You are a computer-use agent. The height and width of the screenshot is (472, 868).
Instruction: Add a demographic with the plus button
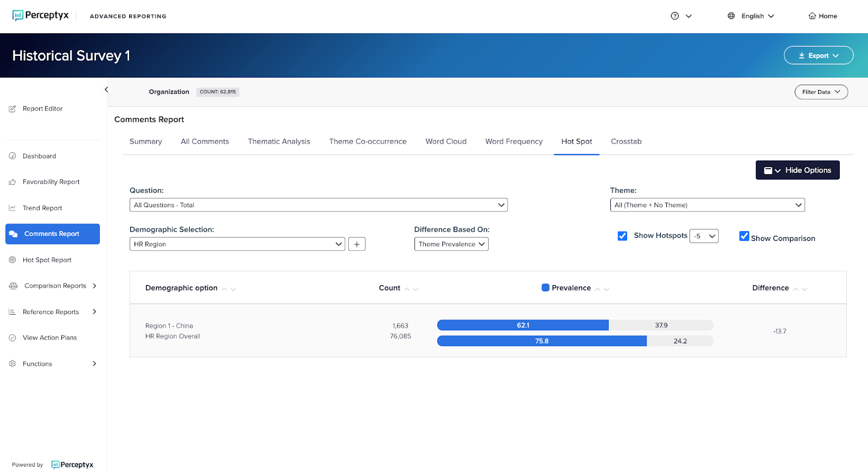tap(356, 244)
